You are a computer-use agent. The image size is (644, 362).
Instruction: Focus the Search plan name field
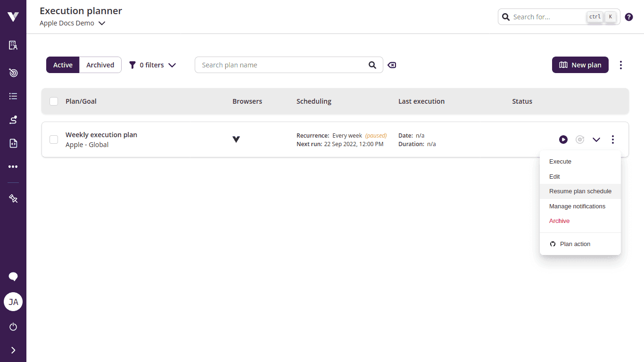[x=283, y=65]
